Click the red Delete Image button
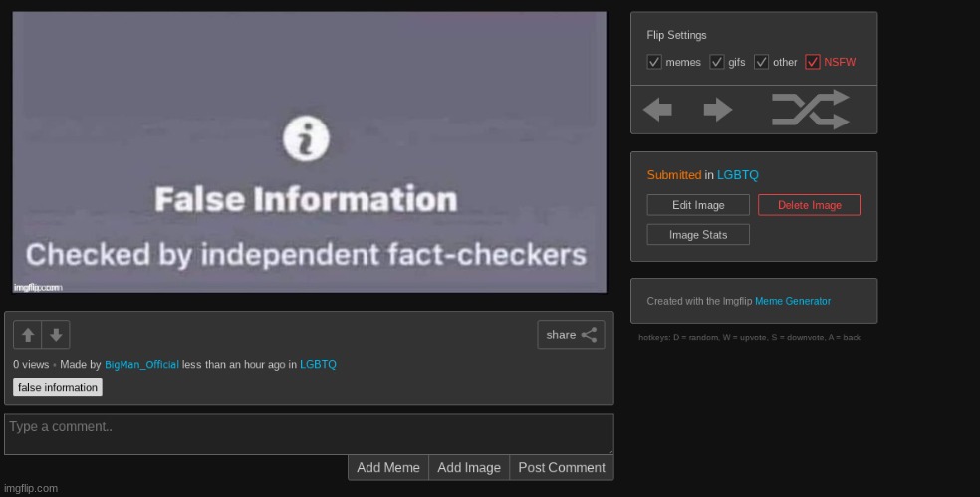The width and height of the screenshot is (980, 497). 810,205
